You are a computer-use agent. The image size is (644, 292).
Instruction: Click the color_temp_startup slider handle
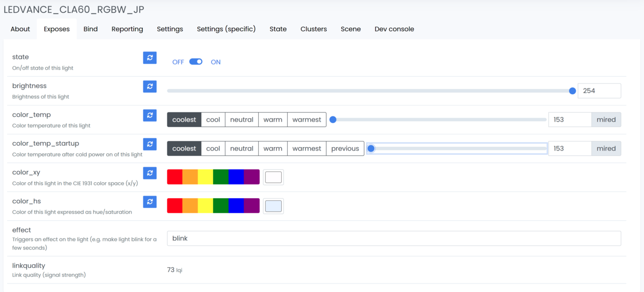coord(371,148)
